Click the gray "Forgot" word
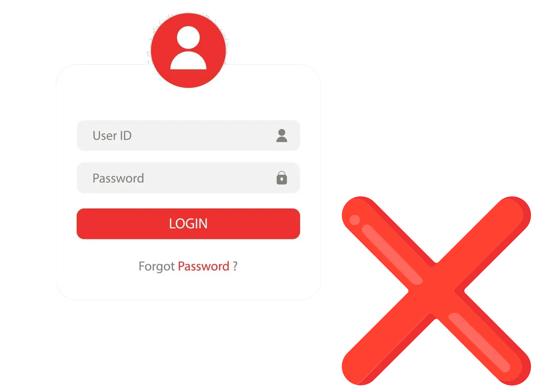The image size is (551, 392). [157, 267]
